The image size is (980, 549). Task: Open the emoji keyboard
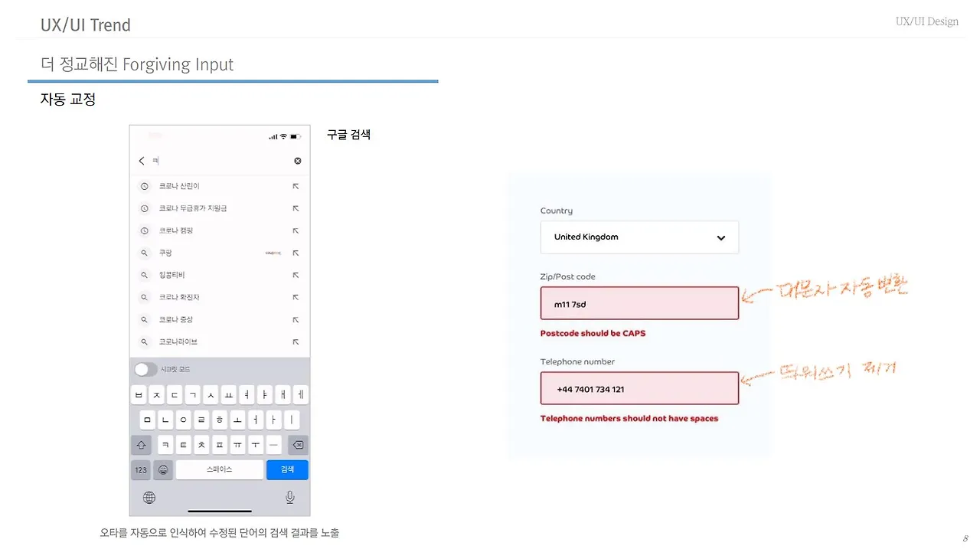(162, 469)
